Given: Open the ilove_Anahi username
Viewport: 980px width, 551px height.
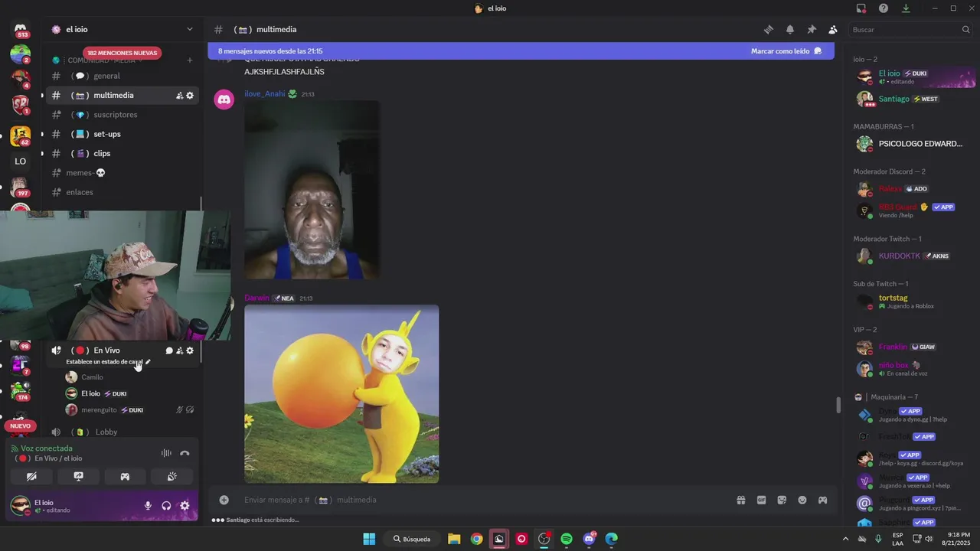Looking at the screenshot, I should [264, 94].
